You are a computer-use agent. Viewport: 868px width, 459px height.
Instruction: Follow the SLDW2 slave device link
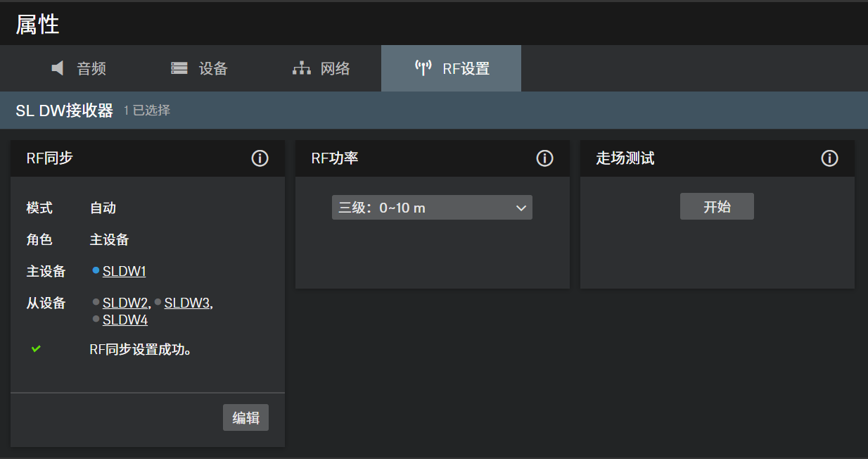pyautogui.click(x=125, y=303)
